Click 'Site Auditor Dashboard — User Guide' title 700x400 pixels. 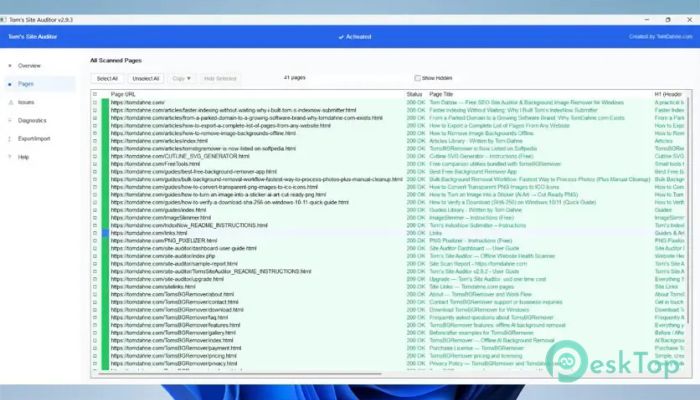point(474,248)
